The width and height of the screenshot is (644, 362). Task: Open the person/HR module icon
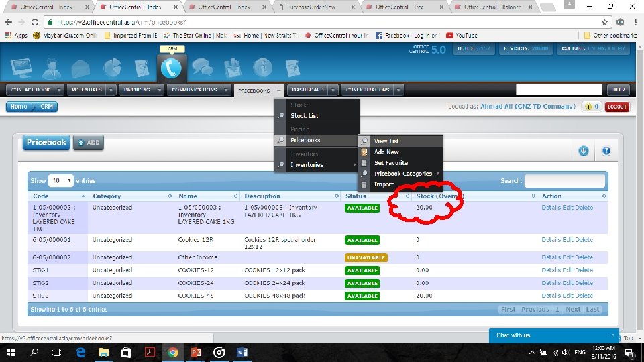[x=52, y=68]
